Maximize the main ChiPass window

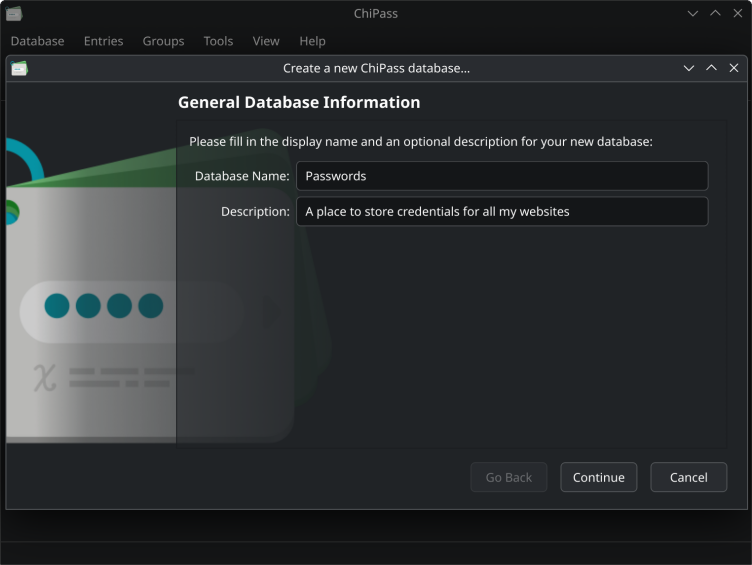coord(715,13)
